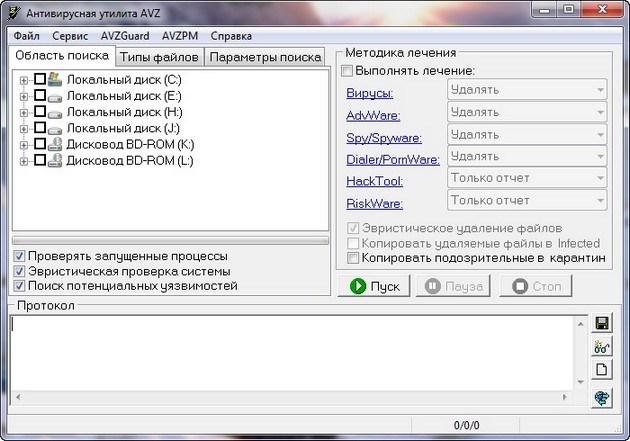630x441 pixels.
Task: Expand the Дисковод BD-ROM (L:) node
Action: tap(24, 161)
